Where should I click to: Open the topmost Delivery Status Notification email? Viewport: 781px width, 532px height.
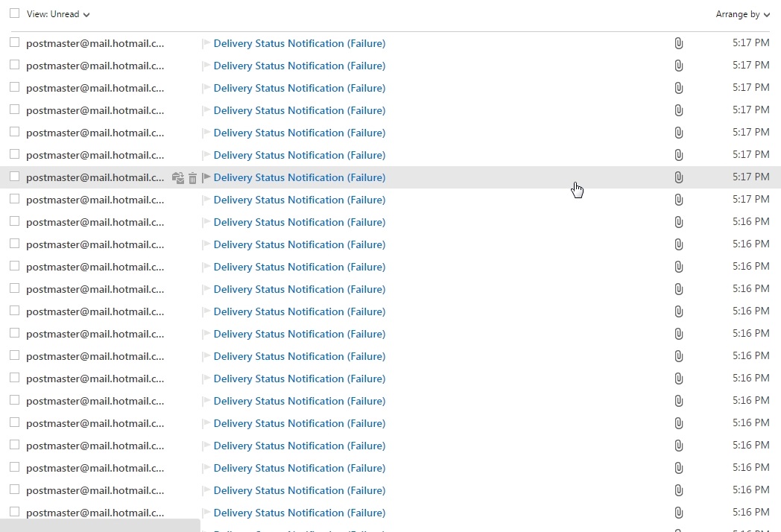coord(300,44)
